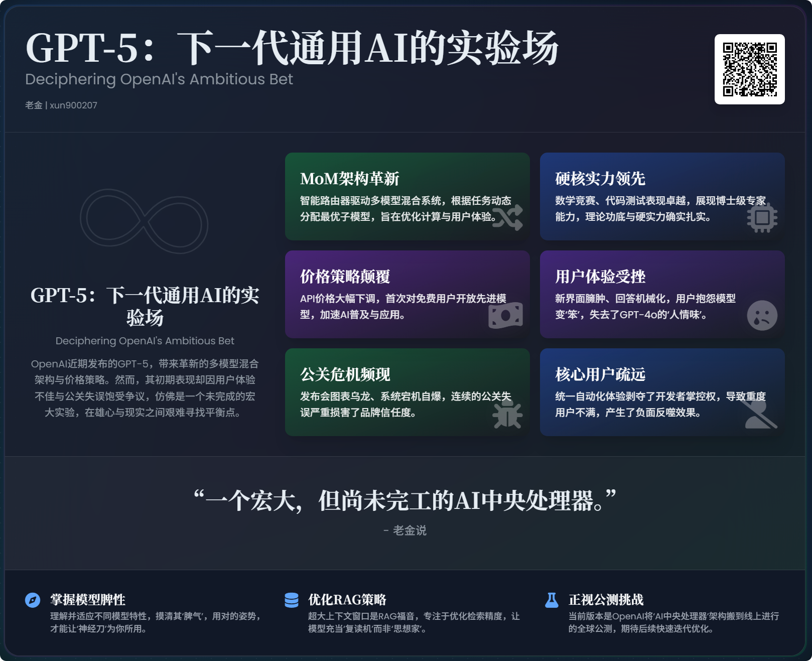Click the sad face icon in 用户体验受挫 card
The height and width of the screenshot is (661, 812).
(x=762, y=315)
